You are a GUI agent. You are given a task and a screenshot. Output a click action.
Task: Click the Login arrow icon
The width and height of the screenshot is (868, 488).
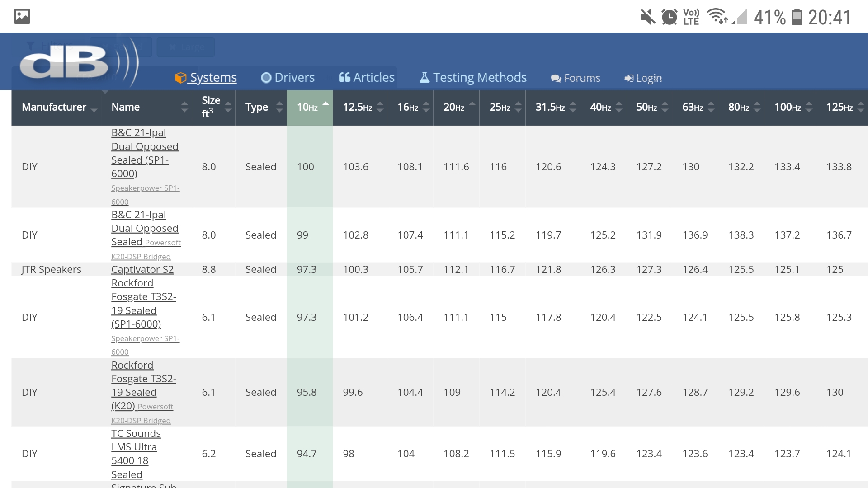(x=629, y=79)
